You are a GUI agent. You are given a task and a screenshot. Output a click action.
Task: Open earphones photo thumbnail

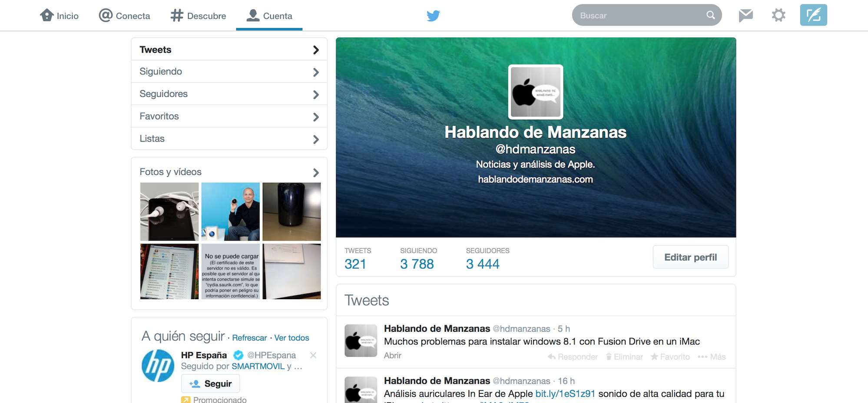click(169, 211)
